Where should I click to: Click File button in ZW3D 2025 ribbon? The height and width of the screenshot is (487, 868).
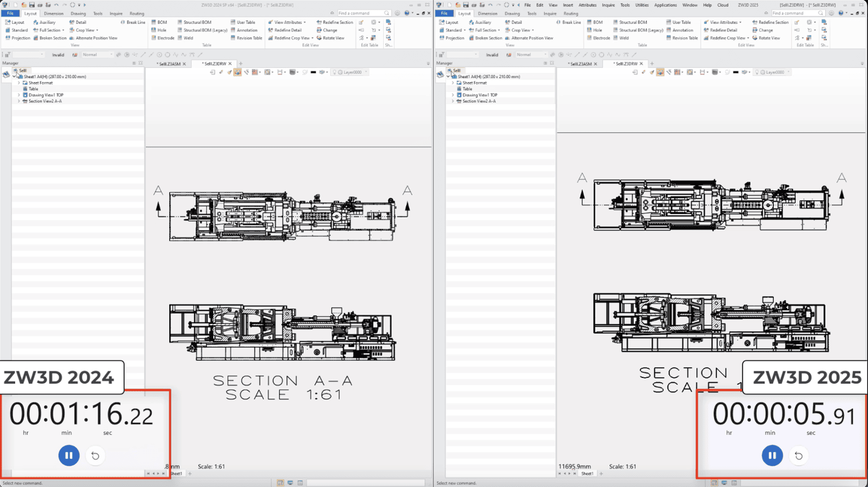pos(444,14)
